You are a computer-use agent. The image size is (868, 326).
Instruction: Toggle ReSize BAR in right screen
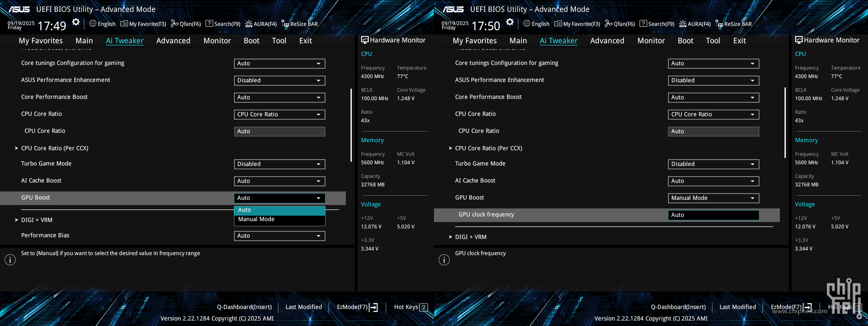click(x=734, y=24)
